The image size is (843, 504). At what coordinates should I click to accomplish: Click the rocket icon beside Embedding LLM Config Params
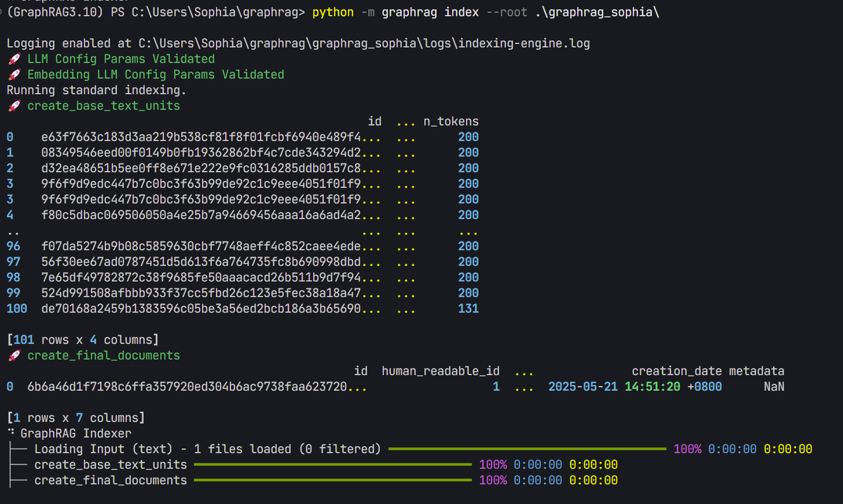(x=13, y=75)
